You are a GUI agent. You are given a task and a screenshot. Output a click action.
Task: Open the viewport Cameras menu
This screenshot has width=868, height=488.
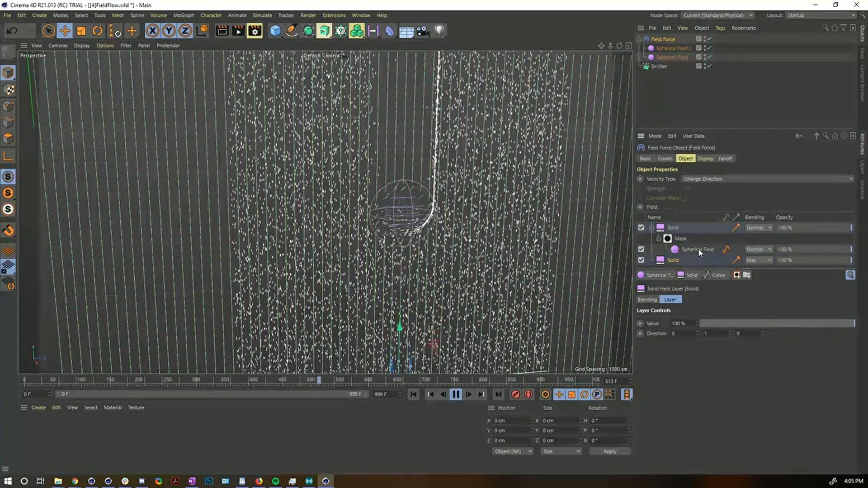coord(58,46)
